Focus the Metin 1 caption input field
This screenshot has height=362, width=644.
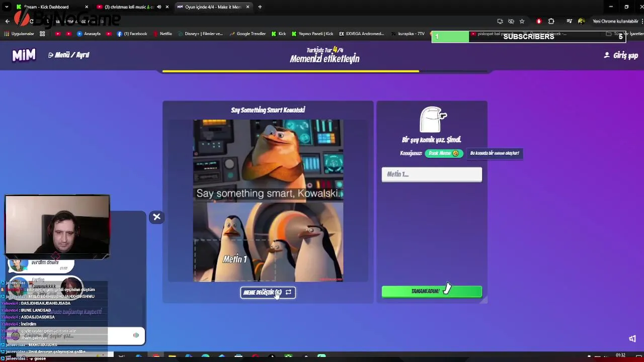[432, 174]
